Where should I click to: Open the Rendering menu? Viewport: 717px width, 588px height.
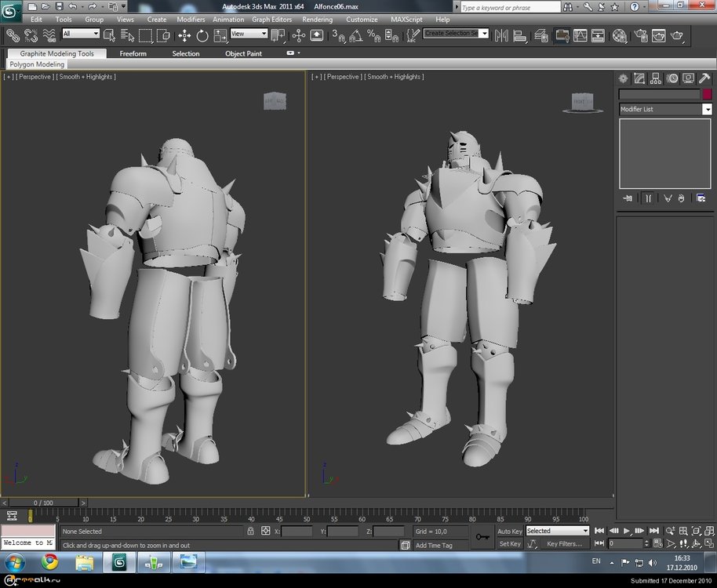point(318,20)
